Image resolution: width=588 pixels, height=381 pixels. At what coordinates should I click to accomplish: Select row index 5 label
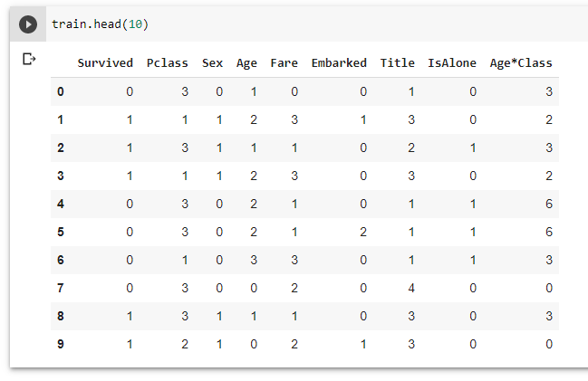61,232
